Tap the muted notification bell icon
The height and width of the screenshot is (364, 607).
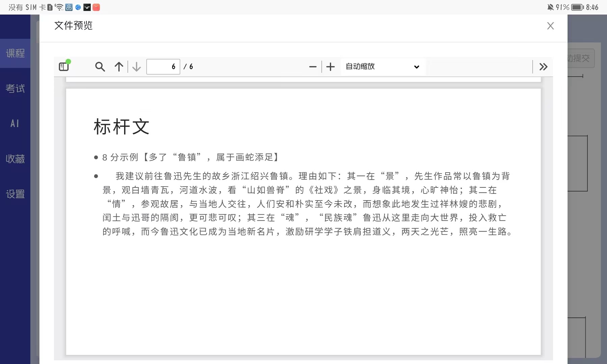[x=550, y=7]
